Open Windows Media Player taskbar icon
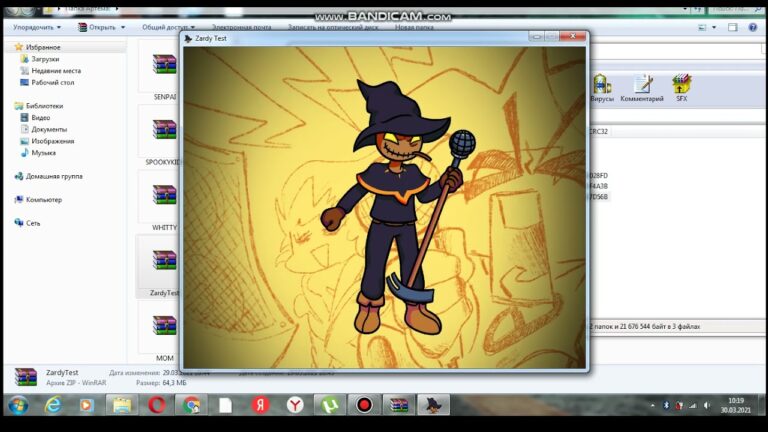 [x=87, y=405]
